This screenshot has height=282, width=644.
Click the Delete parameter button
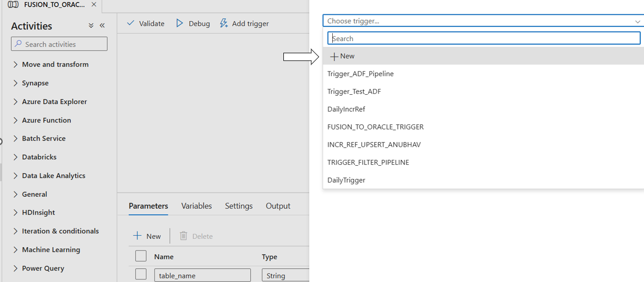click(x=196, y=236)
